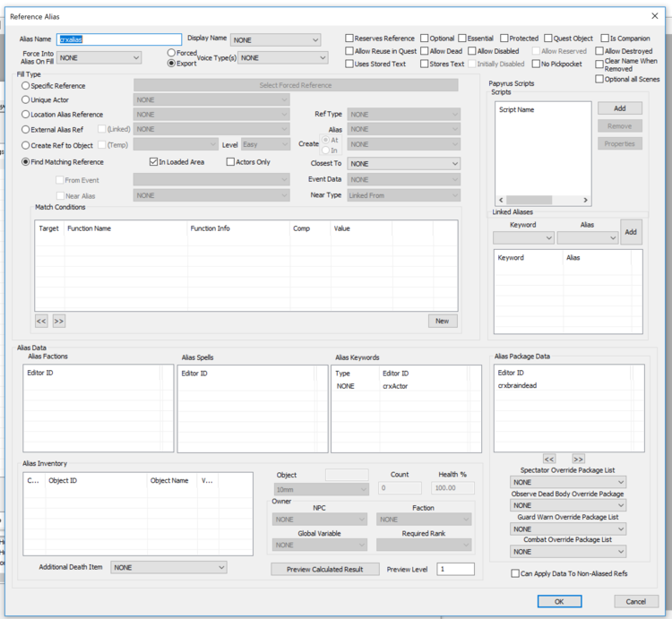This screenshot has width=672, height=619.
Task: Select Unique Actor fill type
Action: pos(26,99)
